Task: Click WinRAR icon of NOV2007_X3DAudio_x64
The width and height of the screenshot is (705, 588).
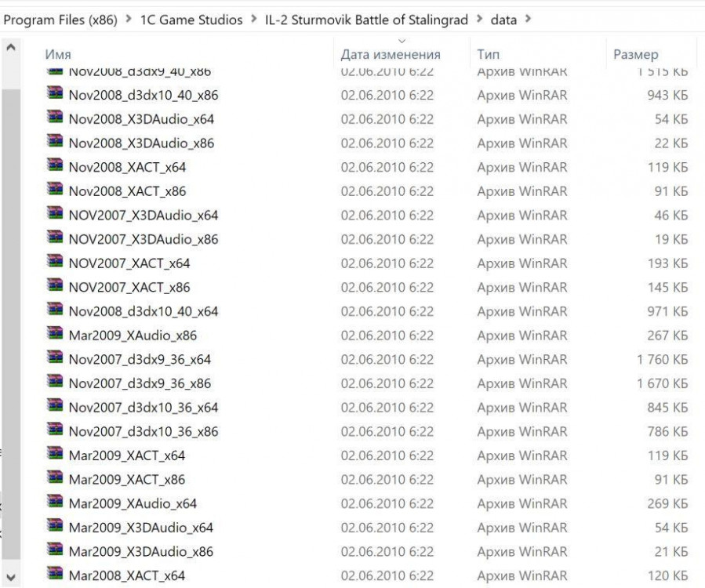Action: point(55,213)
